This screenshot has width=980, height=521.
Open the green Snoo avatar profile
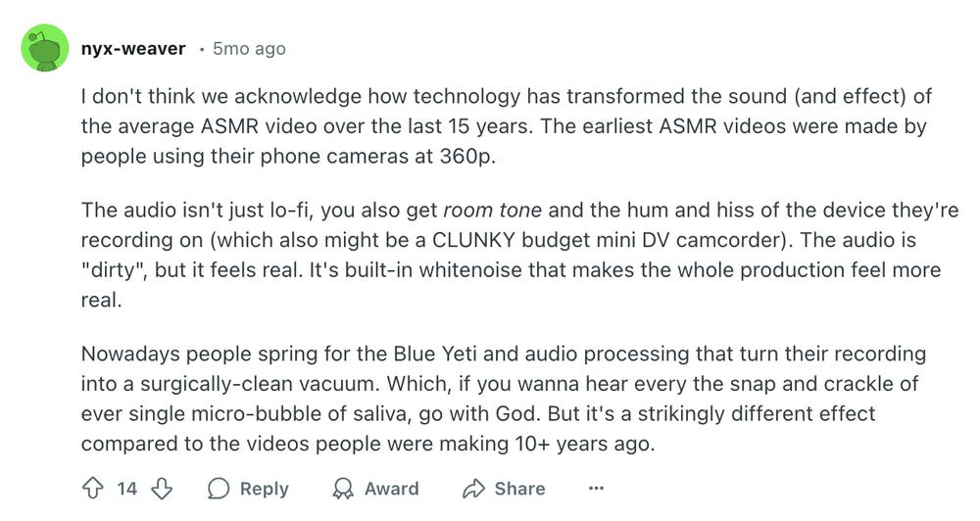pos(45,48)
